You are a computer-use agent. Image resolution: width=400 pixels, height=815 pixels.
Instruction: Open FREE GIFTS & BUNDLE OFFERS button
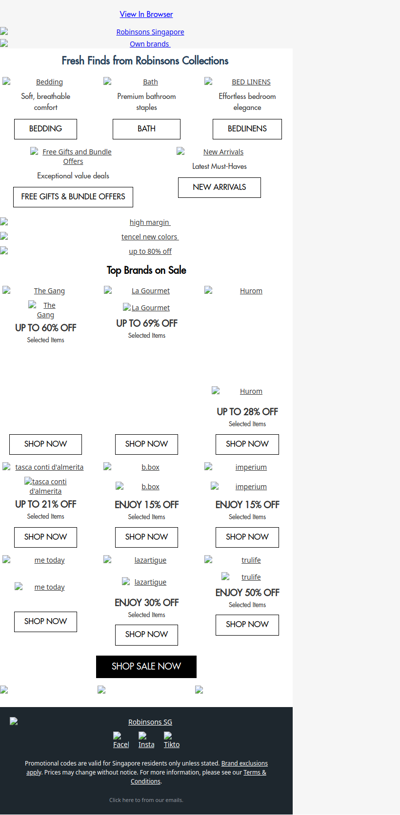(x=73, y=197)
